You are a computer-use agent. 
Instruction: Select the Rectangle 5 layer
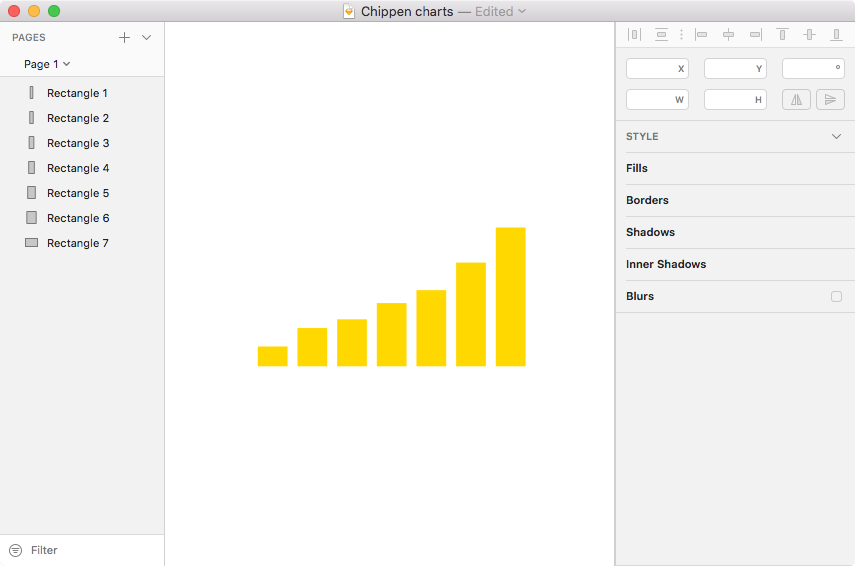82,194
